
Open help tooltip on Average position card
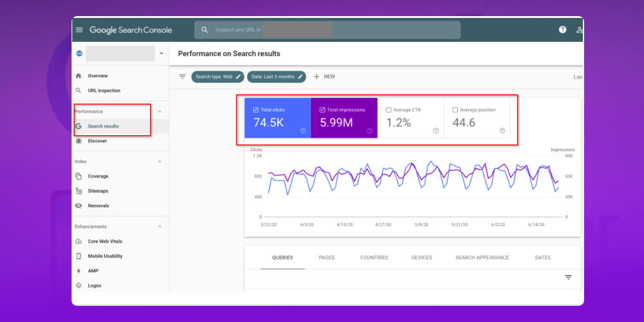[502, 131]
